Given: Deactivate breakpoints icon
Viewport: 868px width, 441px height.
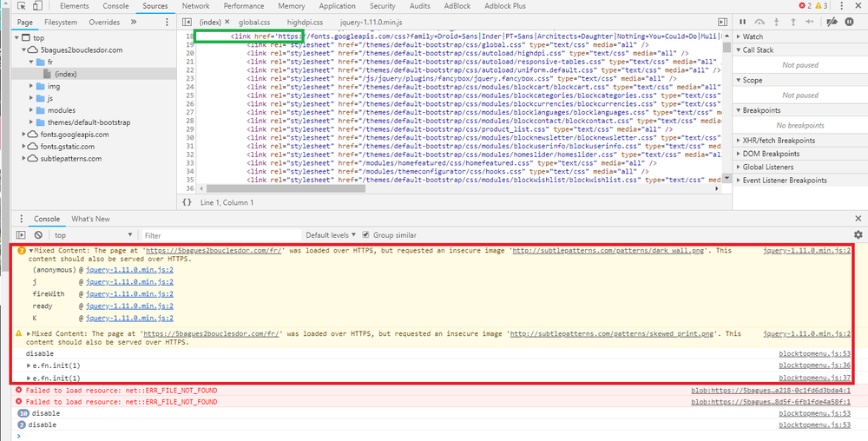Looking at the screenshot, I should 832,22.
